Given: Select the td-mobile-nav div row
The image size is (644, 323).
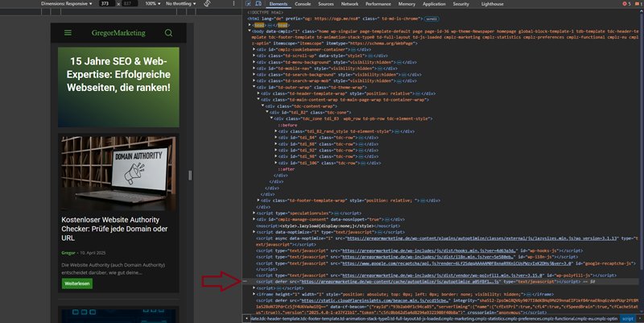Looking at the screenshot, I should [x=327, y=68].
